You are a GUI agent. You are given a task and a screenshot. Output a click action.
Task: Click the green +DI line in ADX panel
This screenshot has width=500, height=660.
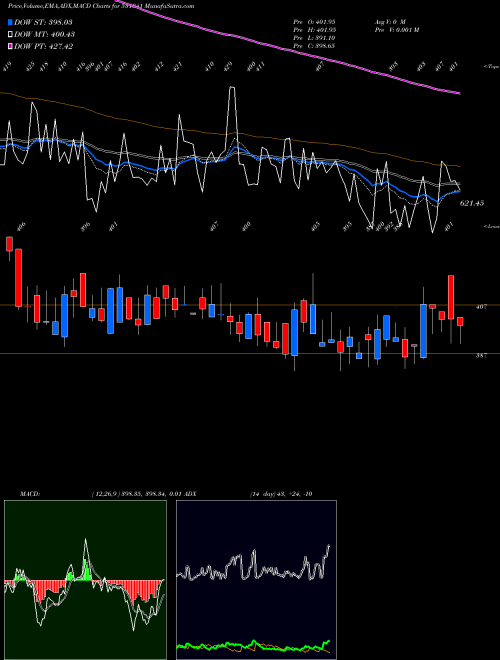point(253,645)
